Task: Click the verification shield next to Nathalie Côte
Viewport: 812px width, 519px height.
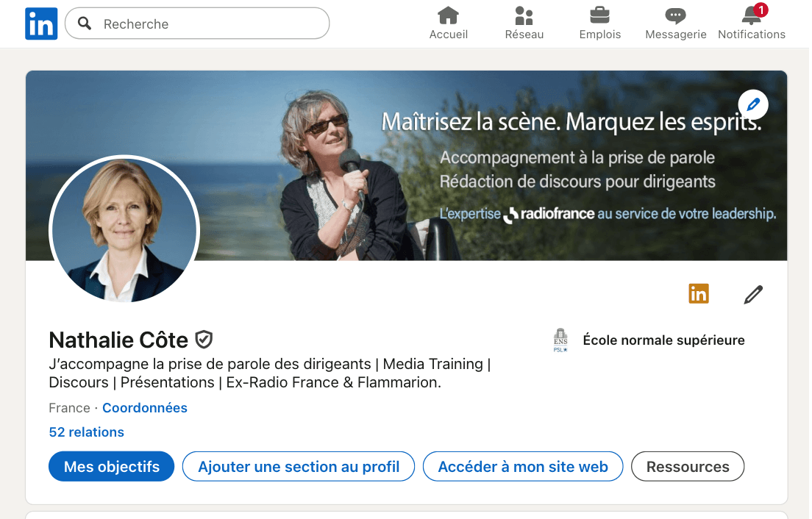Action: click(204, 340)
